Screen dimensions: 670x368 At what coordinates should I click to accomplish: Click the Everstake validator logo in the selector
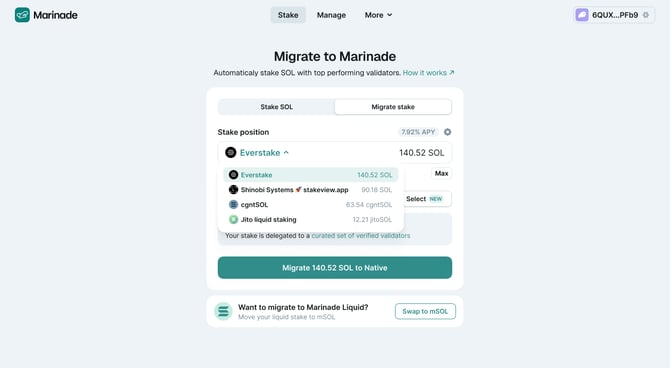(231, 153)
